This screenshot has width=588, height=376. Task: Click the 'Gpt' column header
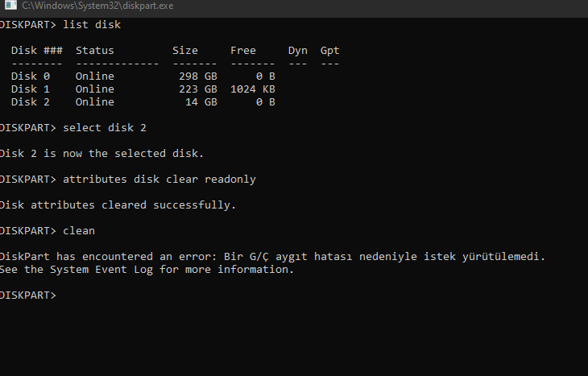(330, 51)
